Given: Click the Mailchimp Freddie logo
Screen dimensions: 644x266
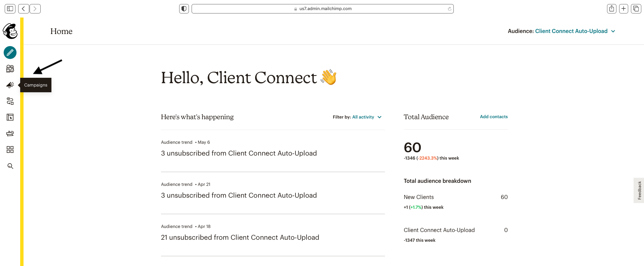Looking at the screenshot, I should tap(10, 31).
